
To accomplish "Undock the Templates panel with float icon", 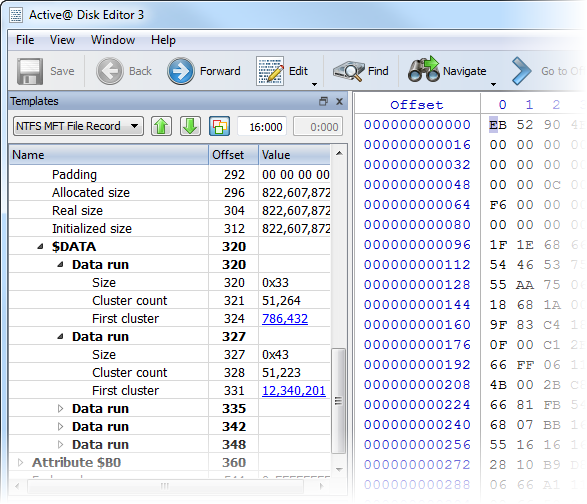I will [x=323, y=101].
